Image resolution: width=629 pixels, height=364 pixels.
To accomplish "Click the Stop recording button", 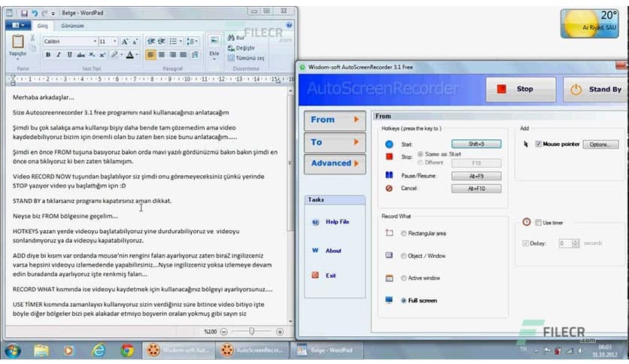I will click(x=521, y=89).
